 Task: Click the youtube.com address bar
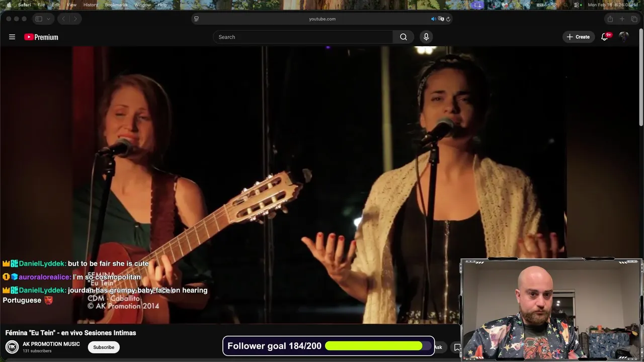point(322,19)
